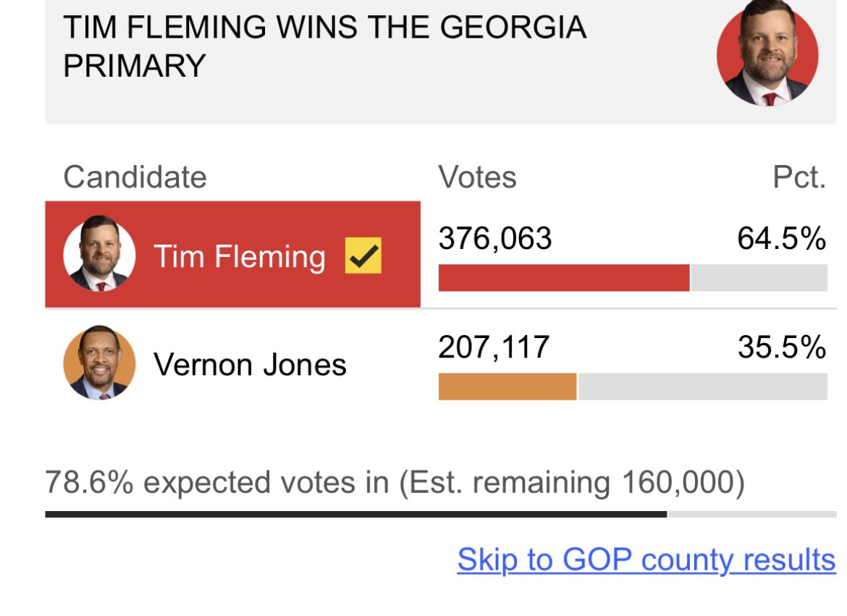Screen dimensions: 847x616
Task: Click Tim Fleming's avatar in the results row
Action: pyautogui.click(x=99, y=254)
